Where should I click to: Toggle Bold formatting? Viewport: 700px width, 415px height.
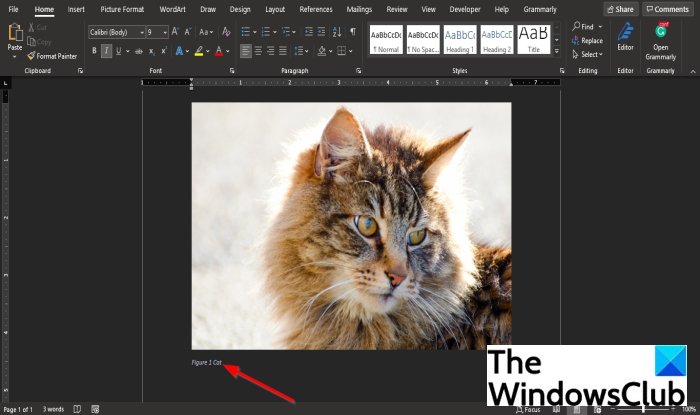pos(94,51)
